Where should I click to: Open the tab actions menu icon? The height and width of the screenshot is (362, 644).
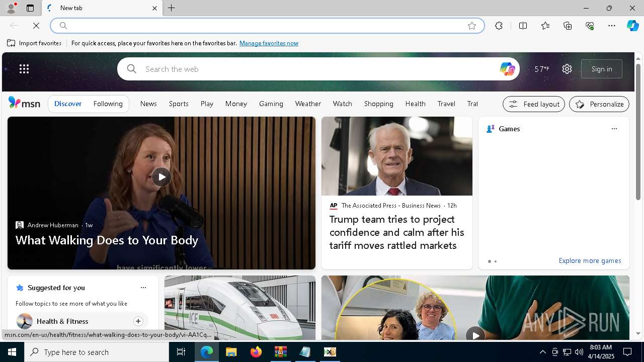[x=30, y=8]
